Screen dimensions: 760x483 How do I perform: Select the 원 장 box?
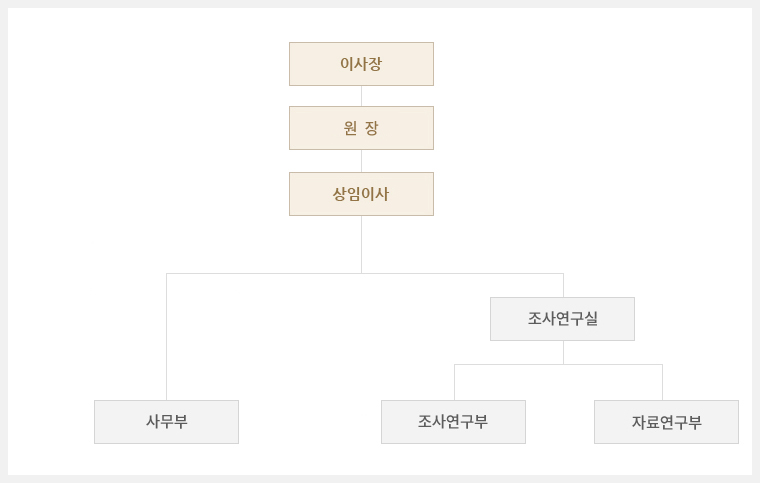tap(362, 128)
